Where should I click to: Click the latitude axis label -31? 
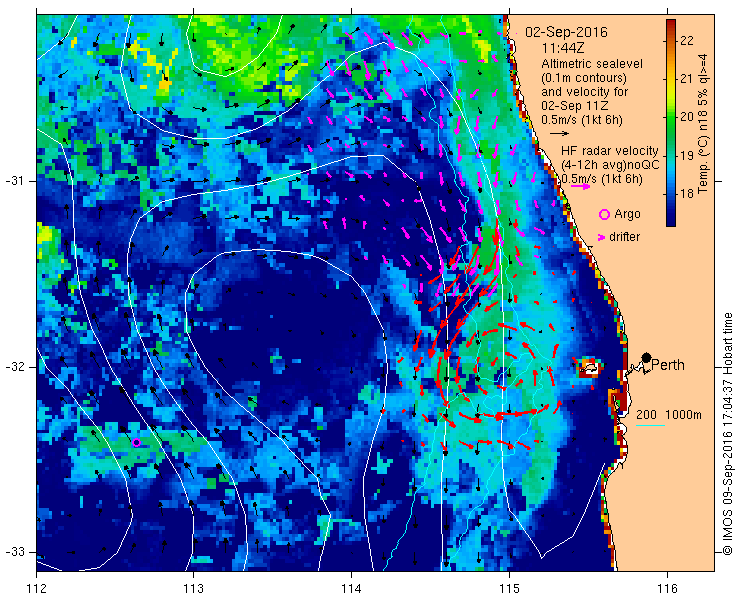click(x=13, y=181)
